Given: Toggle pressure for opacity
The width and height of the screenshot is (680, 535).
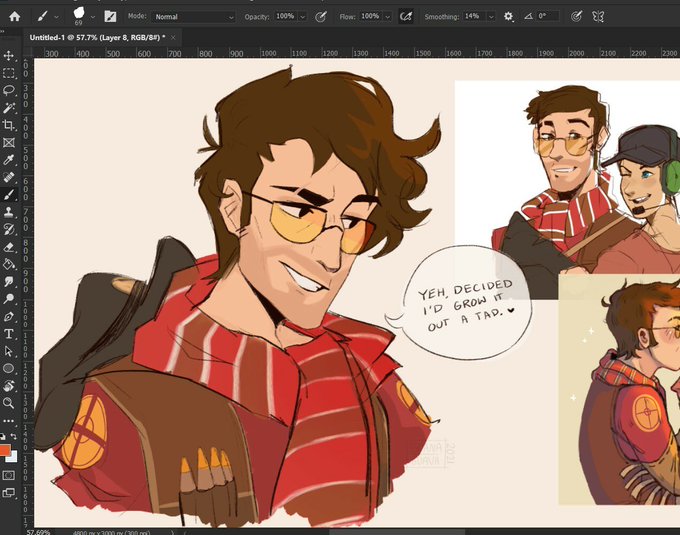Looking at the screenshot, I should coord(320,16).
